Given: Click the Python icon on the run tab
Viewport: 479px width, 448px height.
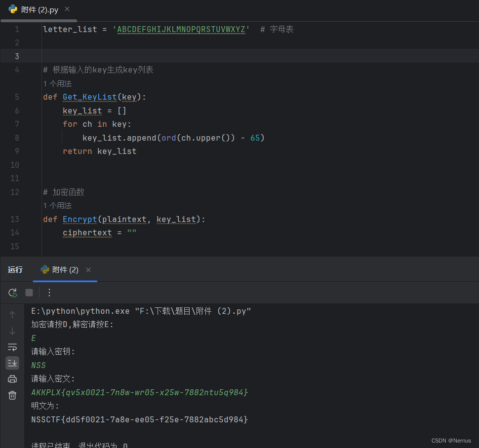Looking at the screenshot, I should pyautogui.click(x=44, y=270).
